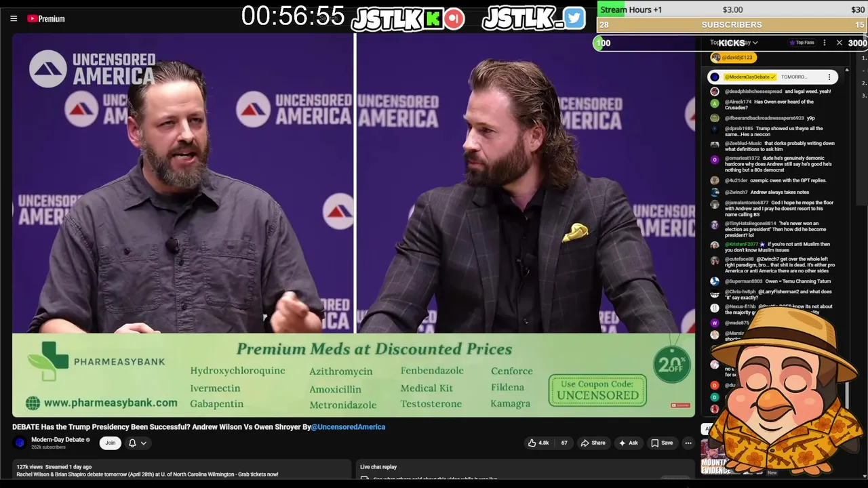Dislike the video showing 67
The height and width of the screenshot is (488, 868).
pos(564,443)
